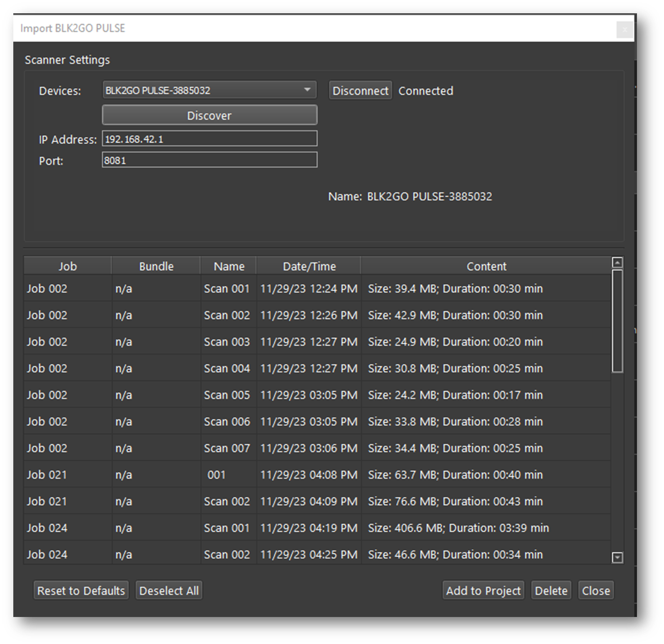This screenshot has height=644, width=664.
Task: Delete the selected scans
Action: pos(551,590)
